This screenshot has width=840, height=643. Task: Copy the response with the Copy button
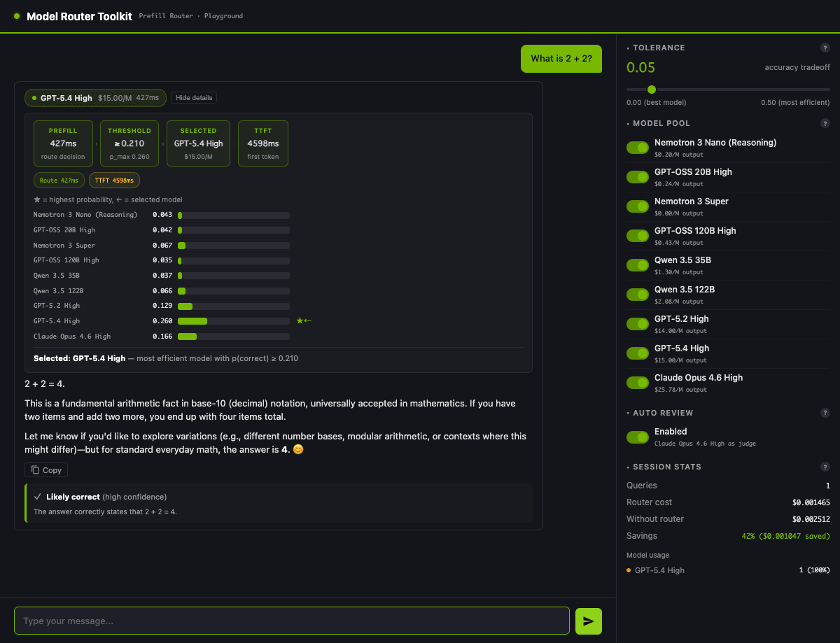tap(46, 470)
